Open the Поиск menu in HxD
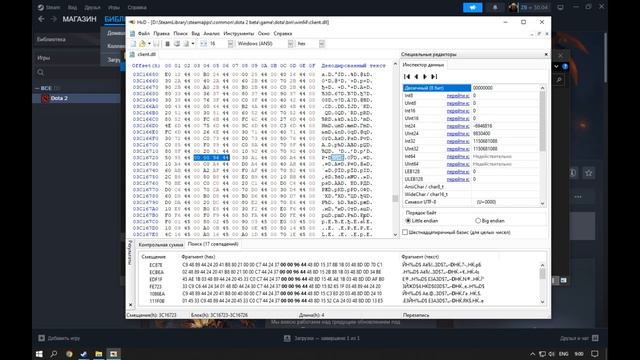Image resolution: width=640 pixels, height=360 pixels. [x=180, y=33]
